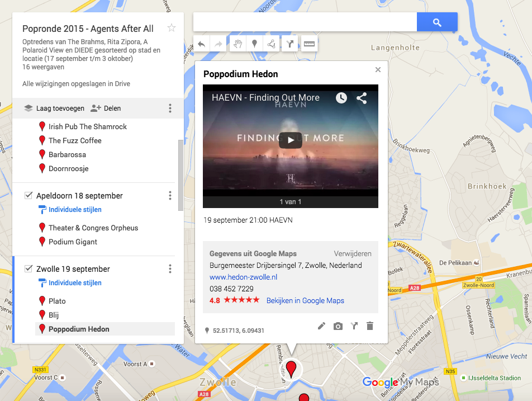532x401 pixels.
Task: Click the blue search button
Action: tap(437, 22)
